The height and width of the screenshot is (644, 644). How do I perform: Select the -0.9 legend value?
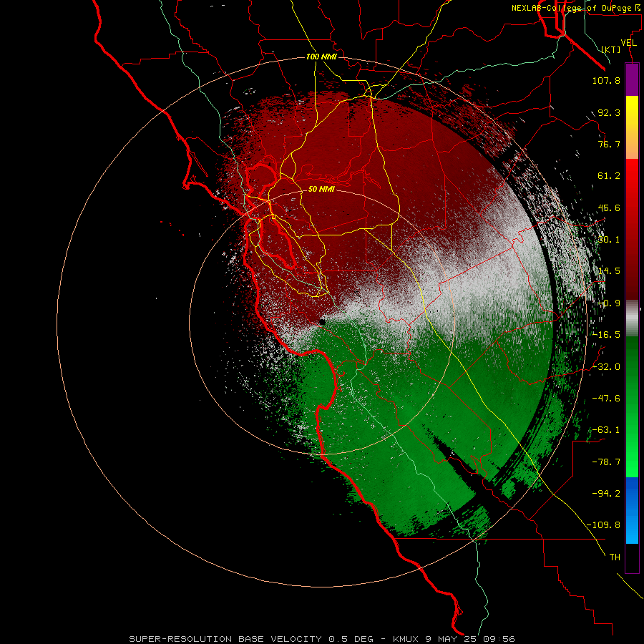pos(609,303)
